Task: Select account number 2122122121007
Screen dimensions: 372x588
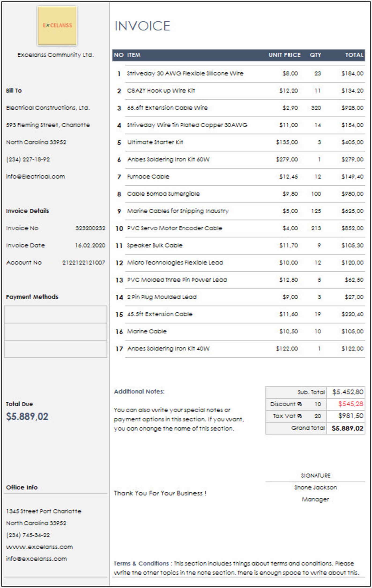Action: pyautogui.click(x=84, y=262)
